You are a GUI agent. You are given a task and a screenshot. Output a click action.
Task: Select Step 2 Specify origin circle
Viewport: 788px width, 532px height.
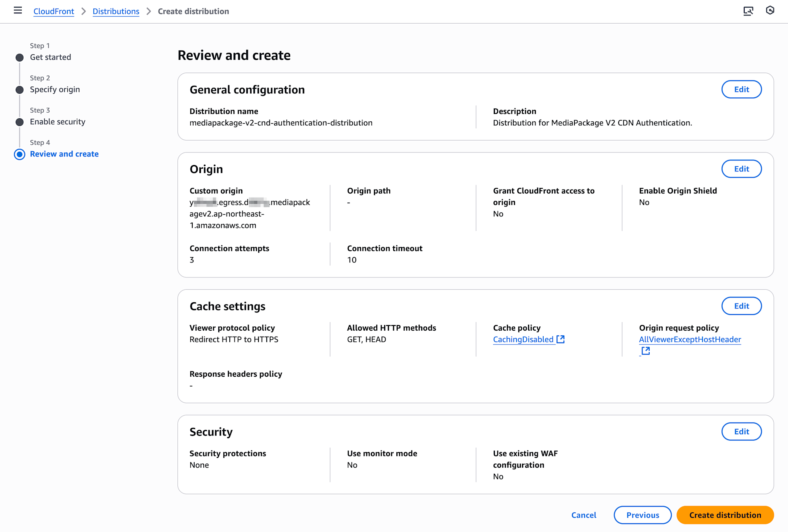[19, 90]
